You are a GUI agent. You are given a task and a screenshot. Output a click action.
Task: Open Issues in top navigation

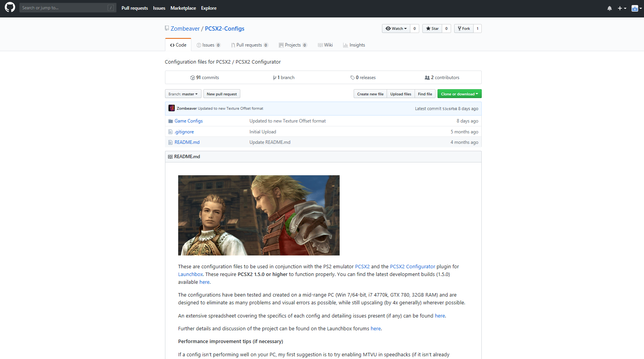click(159, 8)
